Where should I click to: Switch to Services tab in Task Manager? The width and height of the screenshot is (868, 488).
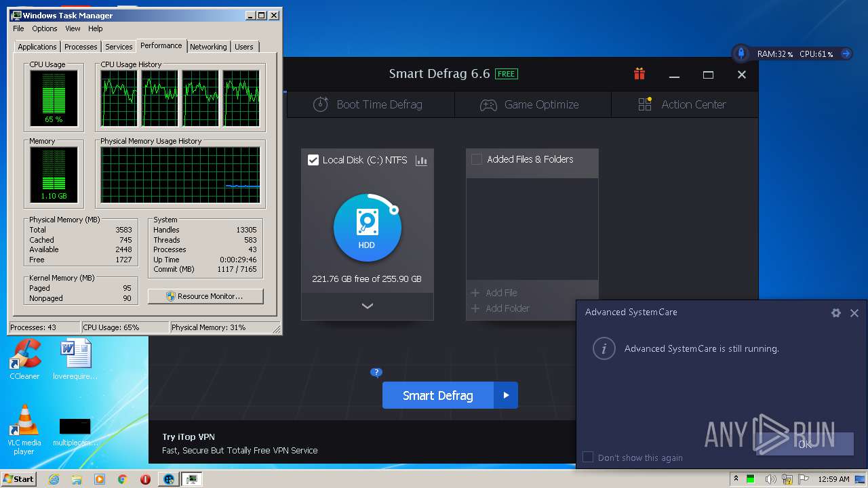tap(119, 47)
